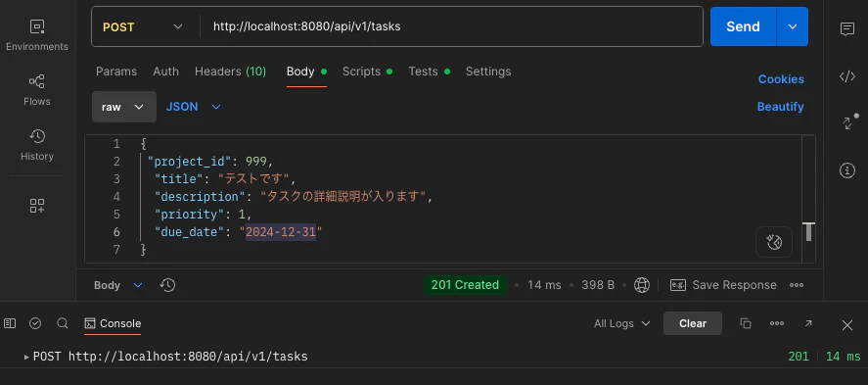
Task: Select the Console tab
Action: [x=113, y=323]
